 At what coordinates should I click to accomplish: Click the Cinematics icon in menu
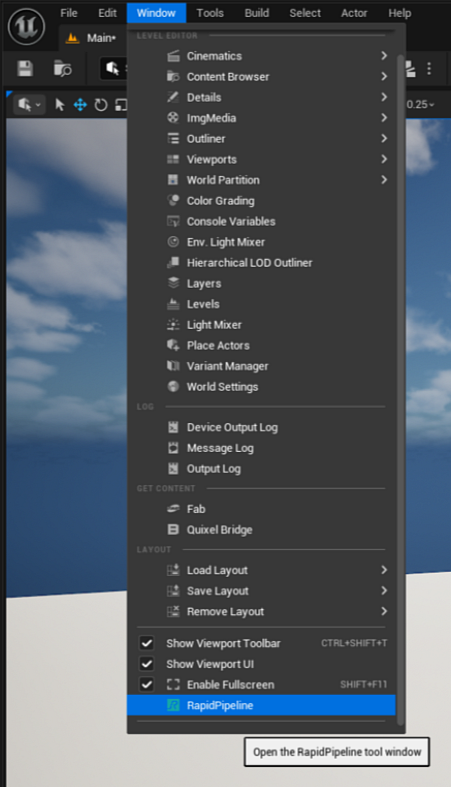pos(173,56)
